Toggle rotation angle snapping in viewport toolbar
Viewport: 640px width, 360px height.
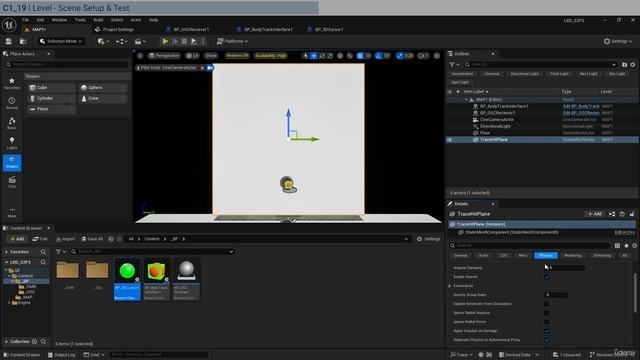pyautogui.click(x=378, y=56)
